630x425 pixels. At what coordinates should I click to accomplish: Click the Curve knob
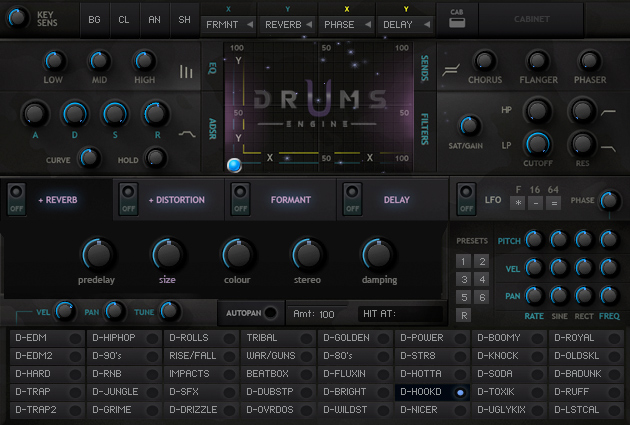click(x=89, y=157)
